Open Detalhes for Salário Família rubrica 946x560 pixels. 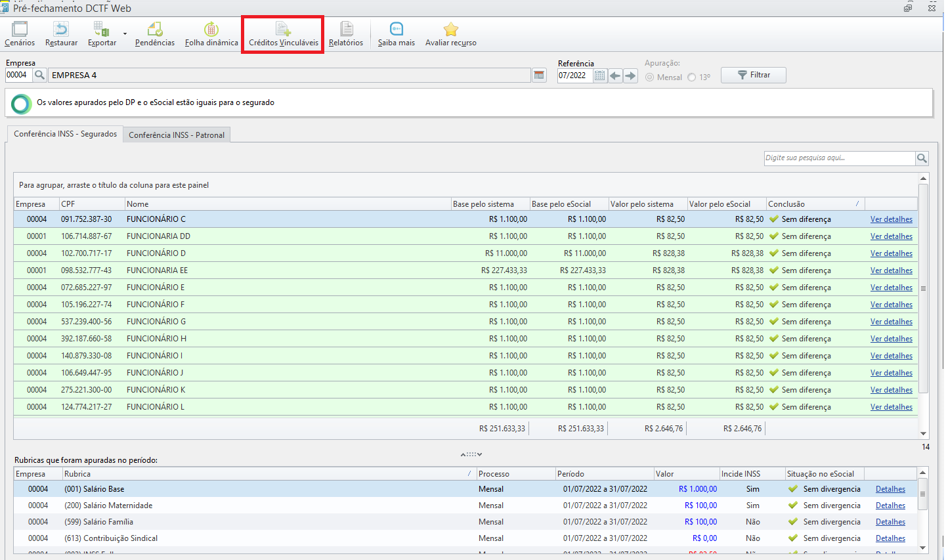point(890,522)
